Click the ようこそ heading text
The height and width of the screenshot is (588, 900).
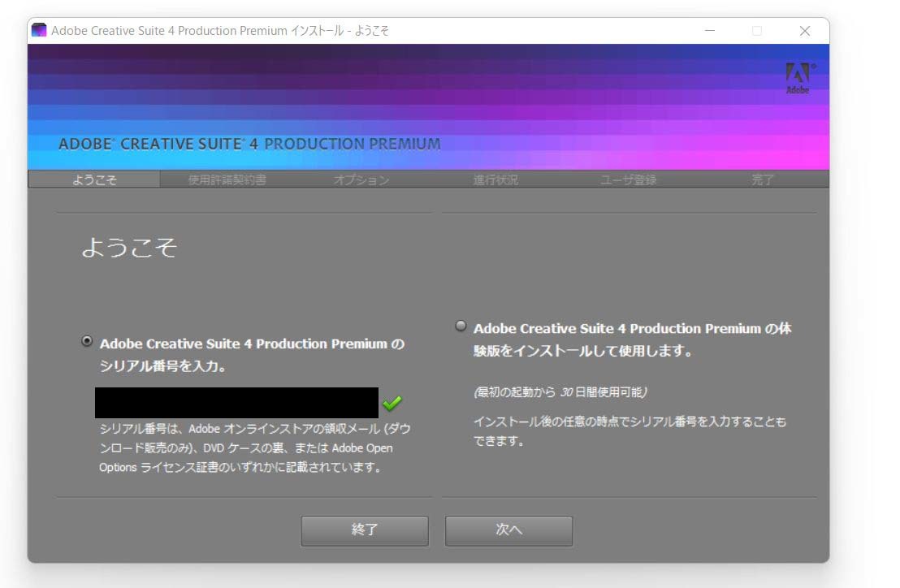(x=129, y=247)
